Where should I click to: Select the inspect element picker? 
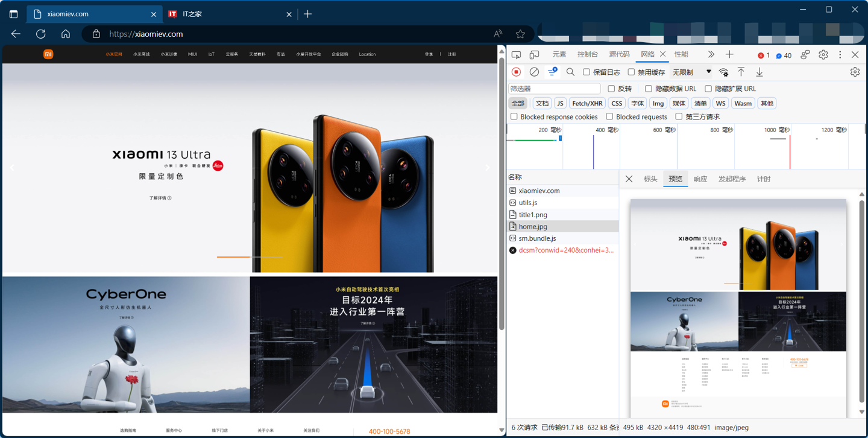[x=516, y=55]
